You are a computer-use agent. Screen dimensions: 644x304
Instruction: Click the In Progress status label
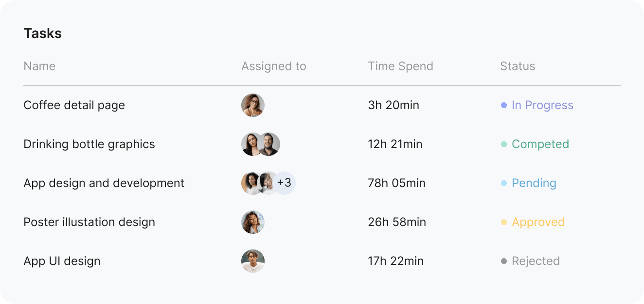542,105
